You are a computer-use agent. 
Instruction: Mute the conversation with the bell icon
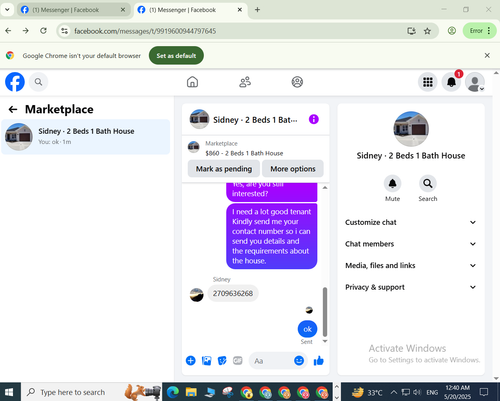392,183
